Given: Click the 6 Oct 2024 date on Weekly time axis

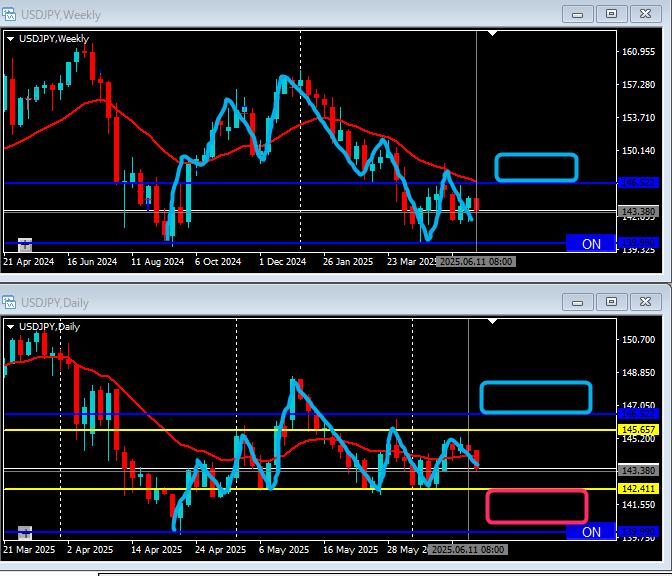Looking at the screenshot, I should 218,261.
